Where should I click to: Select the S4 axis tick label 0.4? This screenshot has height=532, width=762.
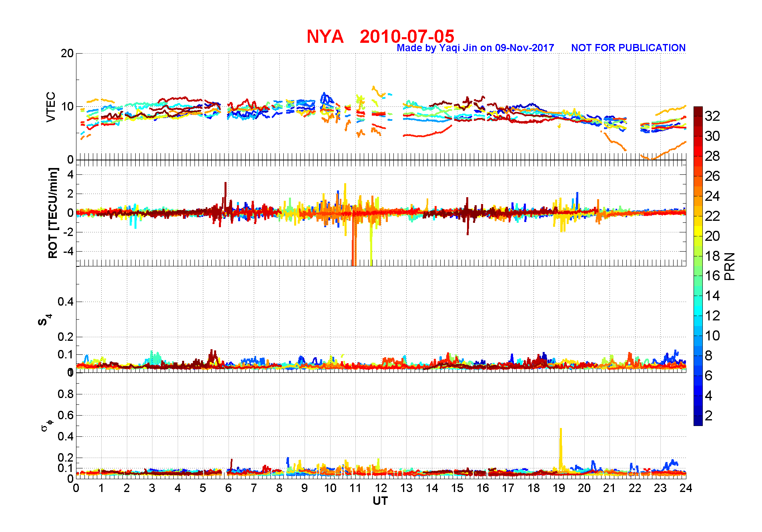66,302
